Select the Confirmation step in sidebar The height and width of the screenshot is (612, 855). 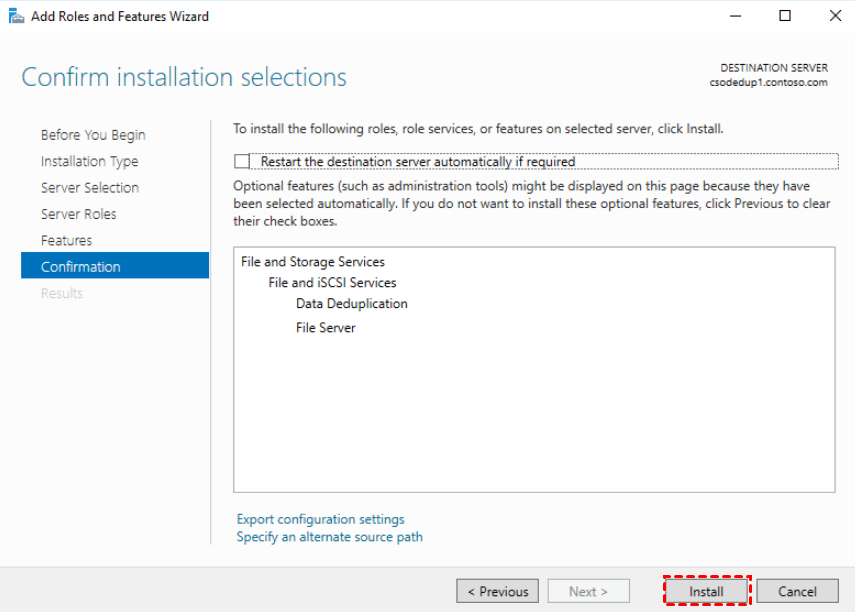click(81, 267)
